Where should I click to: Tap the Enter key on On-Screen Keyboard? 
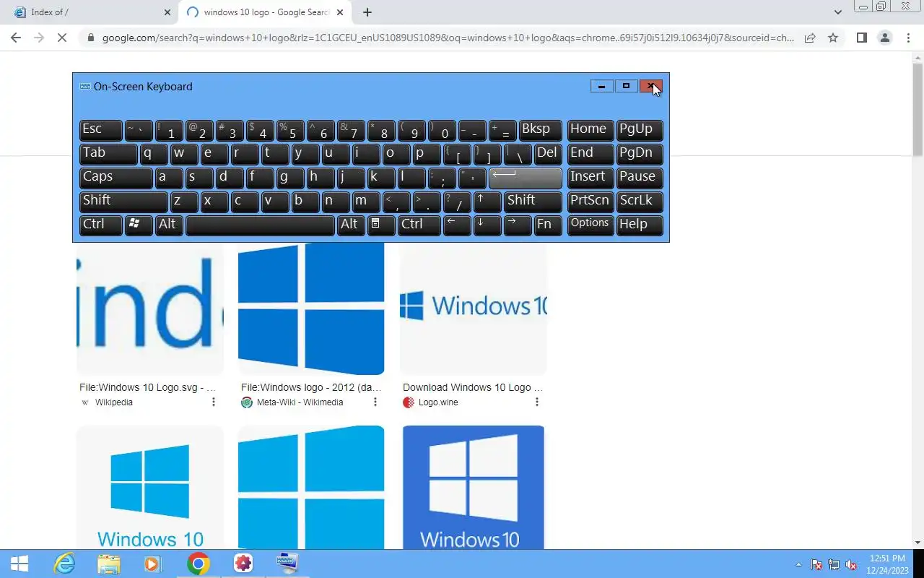pos(526,177)
